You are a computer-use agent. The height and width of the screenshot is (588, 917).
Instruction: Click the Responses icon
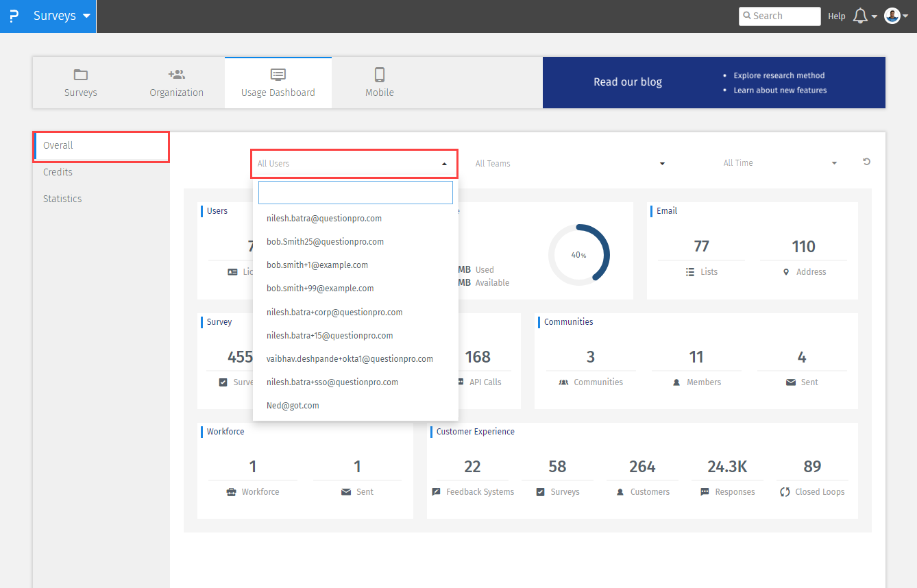coord(703,491)
